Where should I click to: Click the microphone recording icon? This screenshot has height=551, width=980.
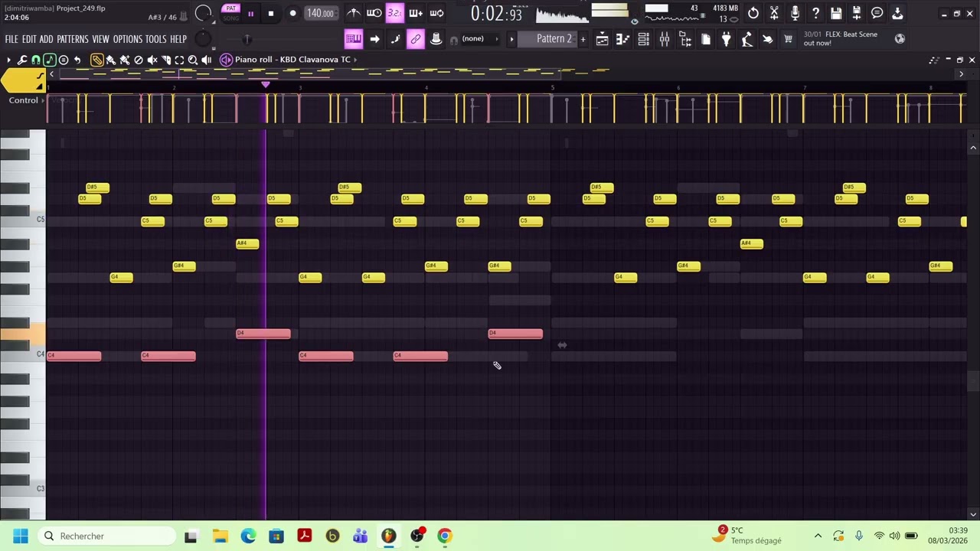point(795,13)
